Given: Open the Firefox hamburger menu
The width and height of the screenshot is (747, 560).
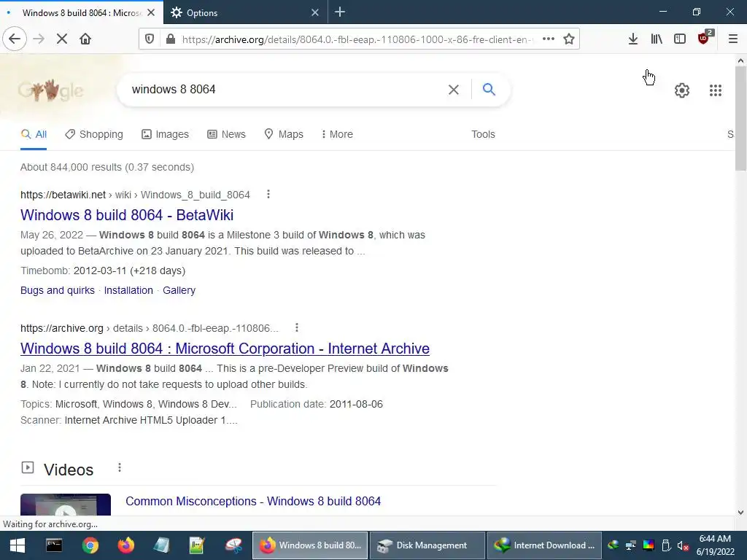Looking at the screenshot, I should point(733,39).
